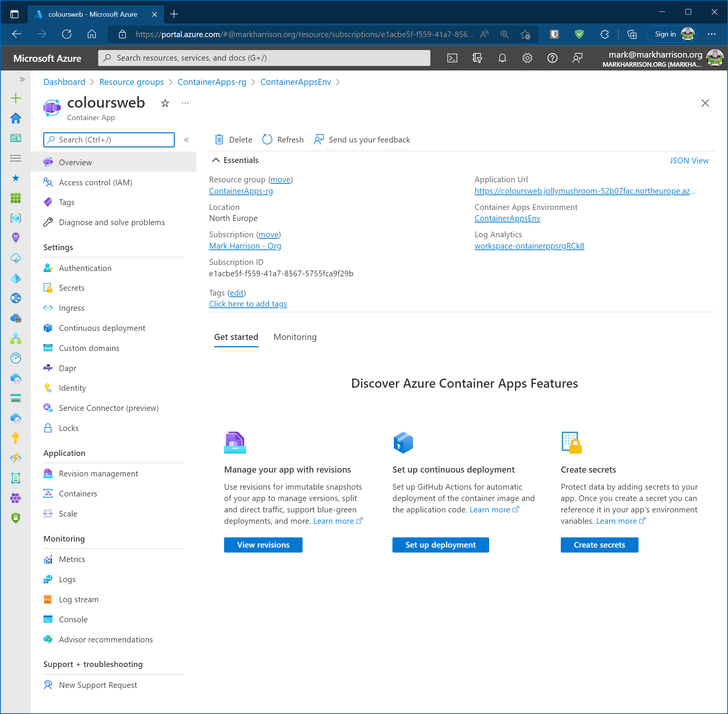728x714 pixels.
Task: Open the Ingress settings item
Action: click(x=71, y=308)
